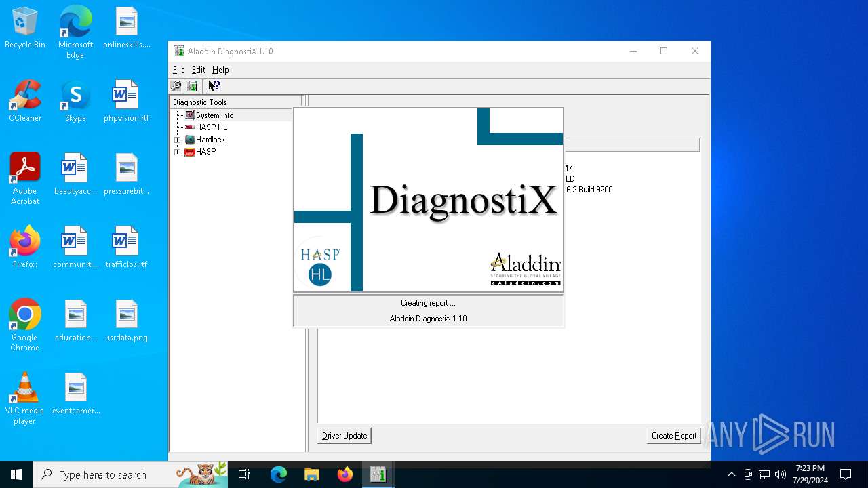The width and height of the screenshot is (868, 488).
Task: Click the volume tray icon
Action: 781,474
